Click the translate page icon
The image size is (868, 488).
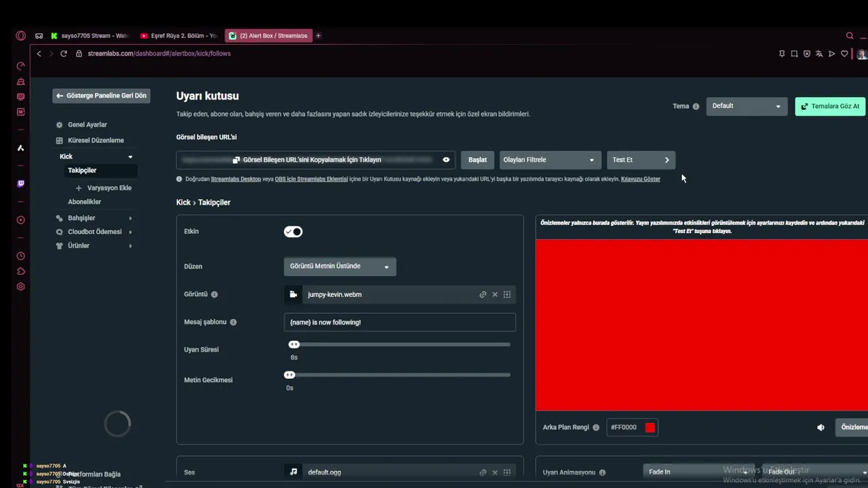coord(819,54)
